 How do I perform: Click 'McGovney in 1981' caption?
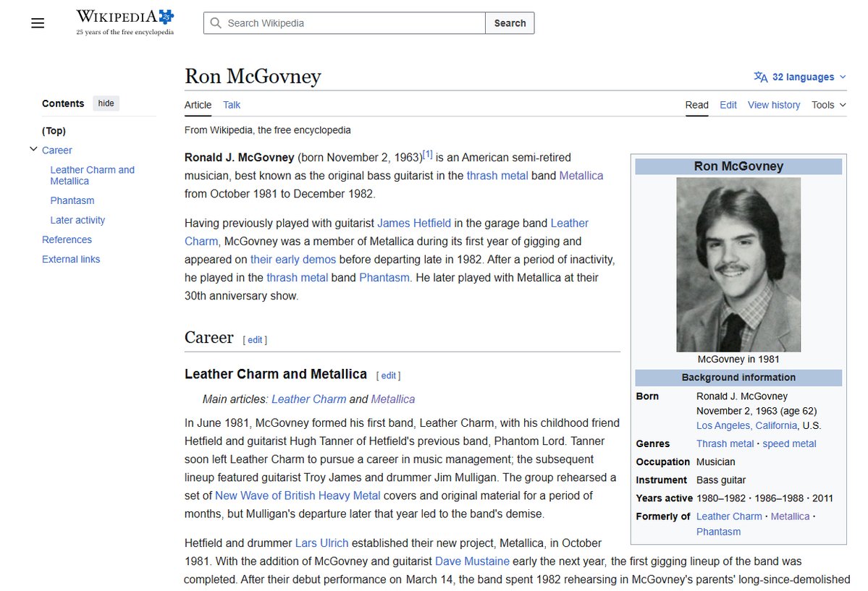[738, 359]
